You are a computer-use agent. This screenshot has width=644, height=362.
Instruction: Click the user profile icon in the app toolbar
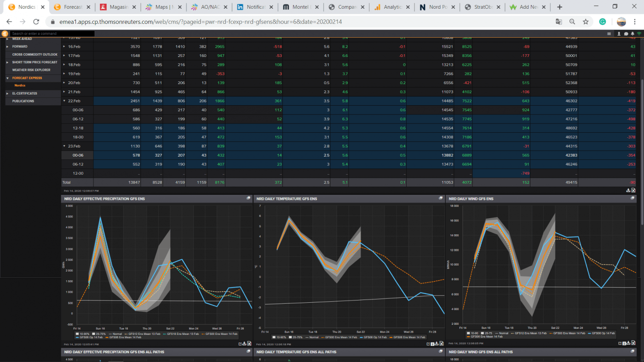tap(619, 33)
